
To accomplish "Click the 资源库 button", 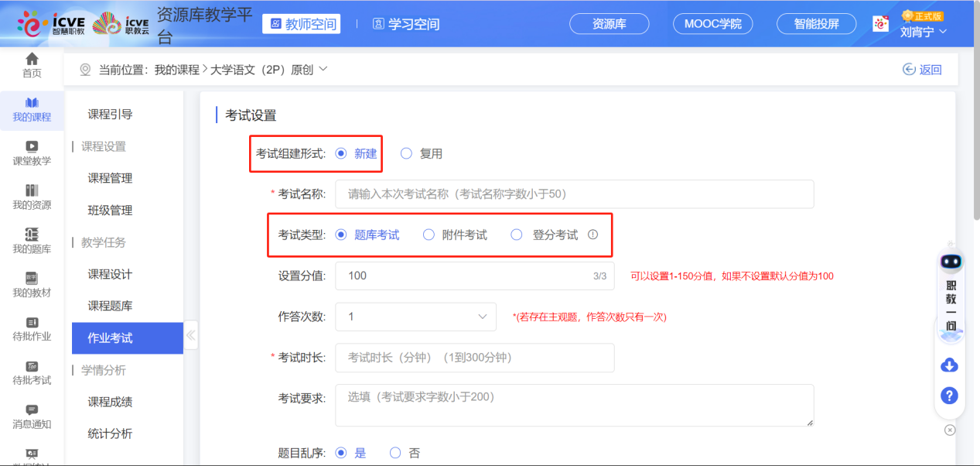I will 609,24.
